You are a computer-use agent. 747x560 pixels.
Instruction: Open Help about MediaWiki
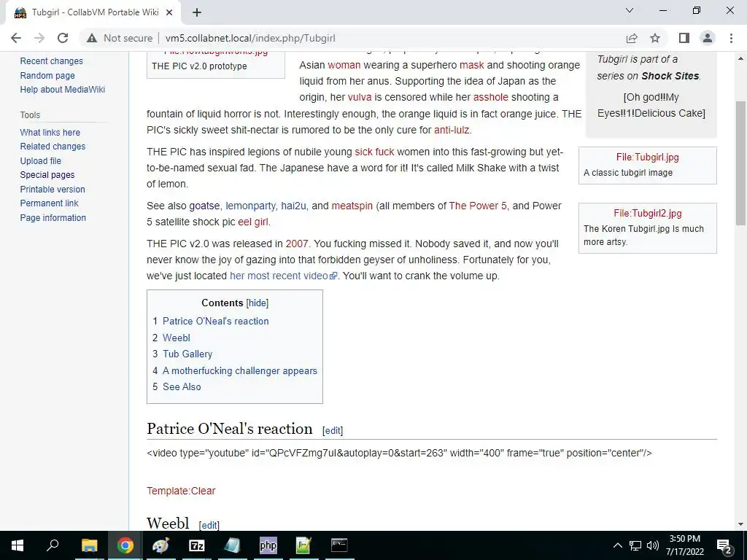click(63, 90)
